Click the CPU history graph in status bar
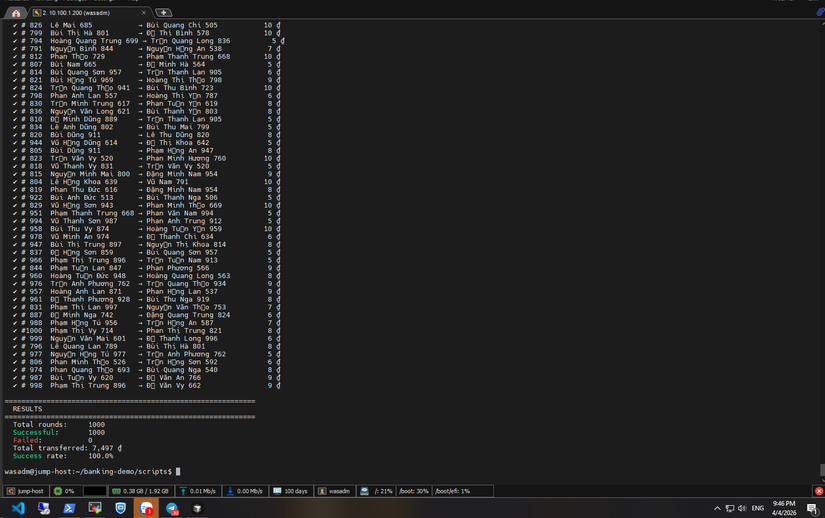Screen dimensions: 825x518 (x=95, y=491)
